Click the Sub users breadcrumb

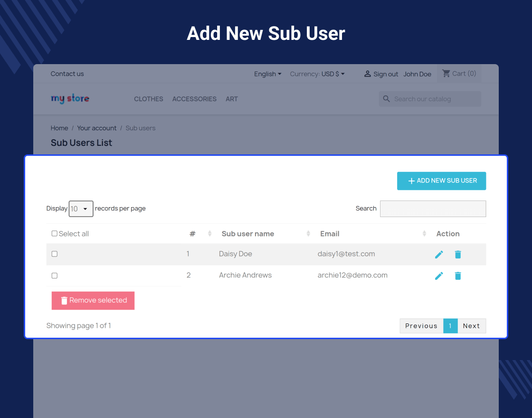(141, 128)
